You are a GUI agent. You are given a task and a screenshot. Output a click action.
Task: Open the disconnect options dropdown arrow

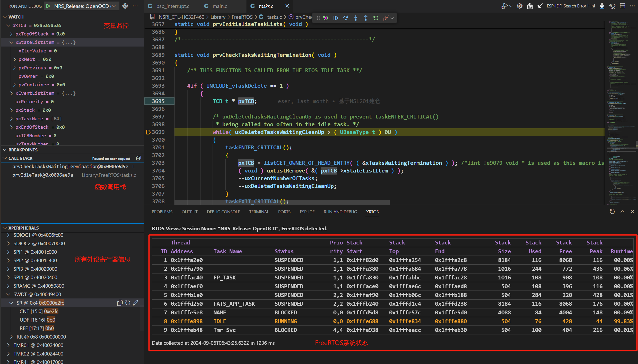(x=392, y=18)
